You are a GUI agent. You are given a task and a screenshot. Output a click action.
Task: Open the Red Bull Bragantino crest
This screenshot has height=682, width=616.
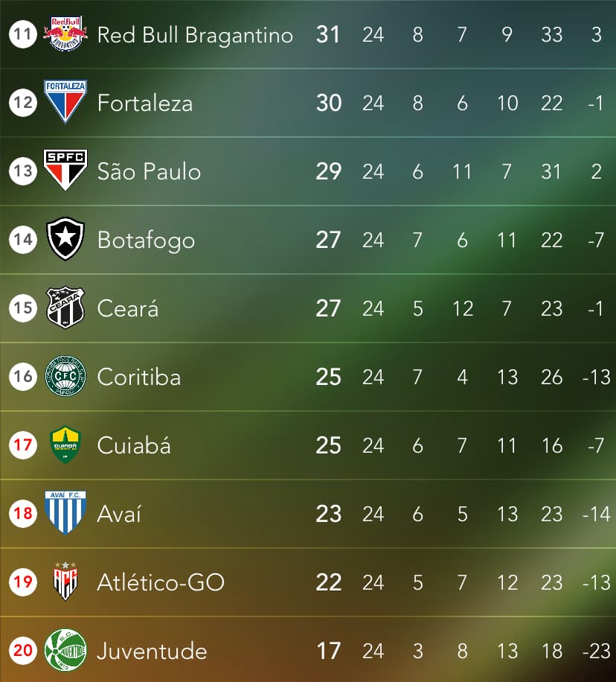pyautogui.click(x=65, y=34)
